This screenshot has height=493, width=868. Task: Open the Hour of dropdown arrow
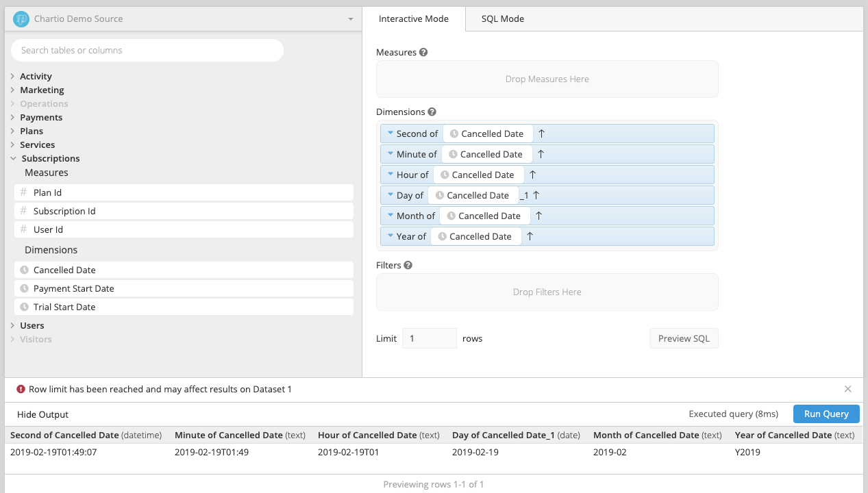click(390, 175)
